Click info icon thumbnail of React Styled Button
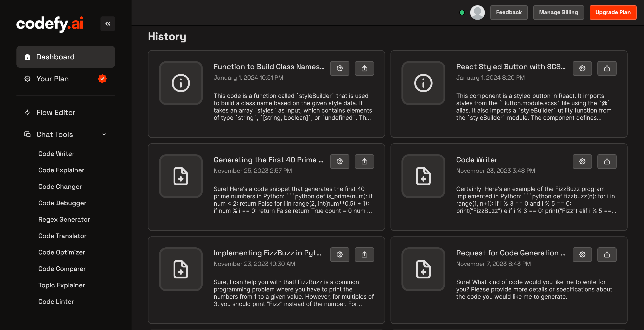The height and width of the screenshot is (330, 644). [423, 83]
